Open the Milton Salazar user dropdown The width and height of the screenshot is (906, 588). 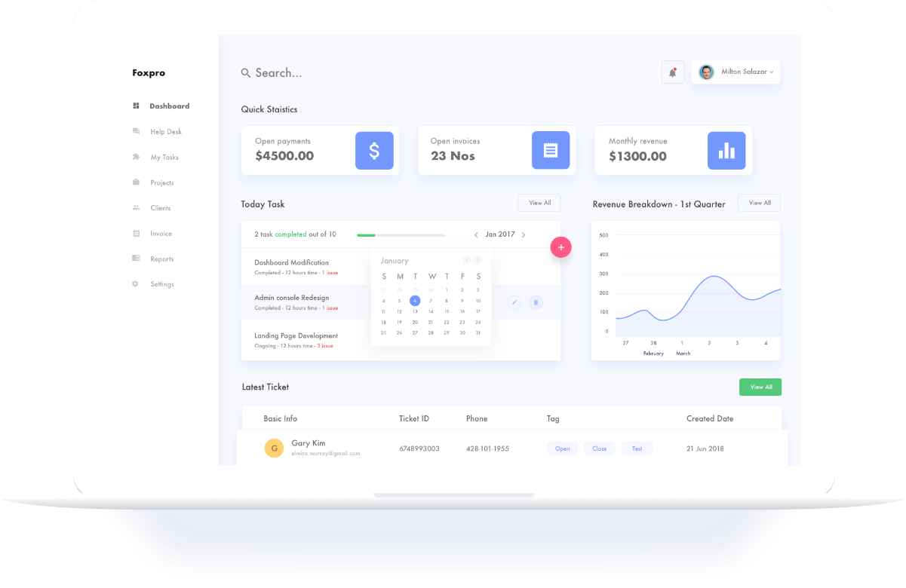pyautogui.click(x=736, y=72)
